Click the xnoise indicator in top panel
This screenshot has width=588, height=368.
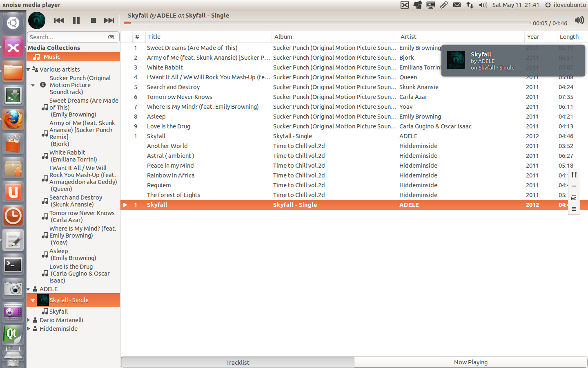pyautogui.click(x=405, y=5)
